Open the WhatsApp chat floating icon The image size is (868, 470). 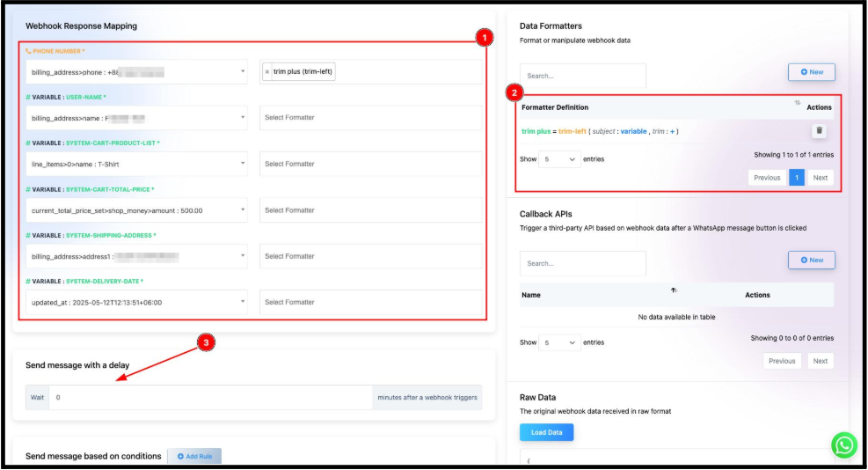844,445
